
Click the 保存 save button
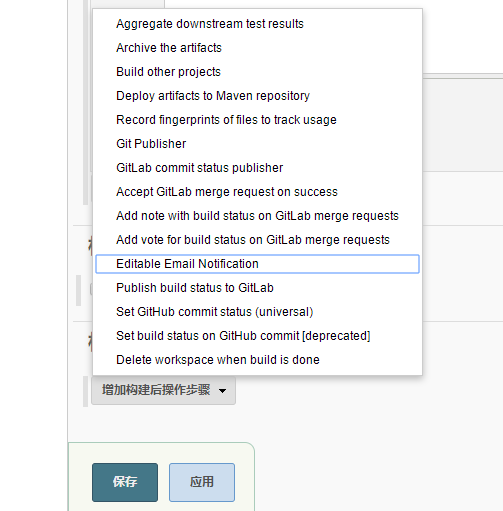[x=125, y=482]
